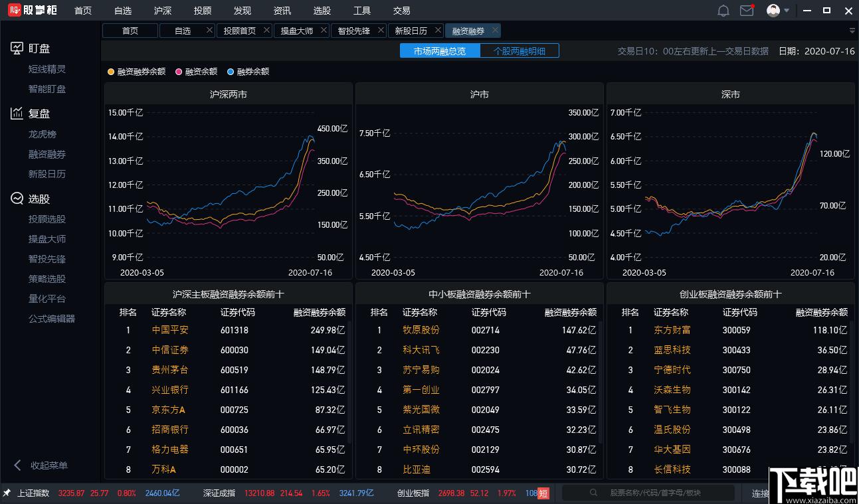
Task: Open 短线精灵 in the sidebar
Action: (47, 69)
